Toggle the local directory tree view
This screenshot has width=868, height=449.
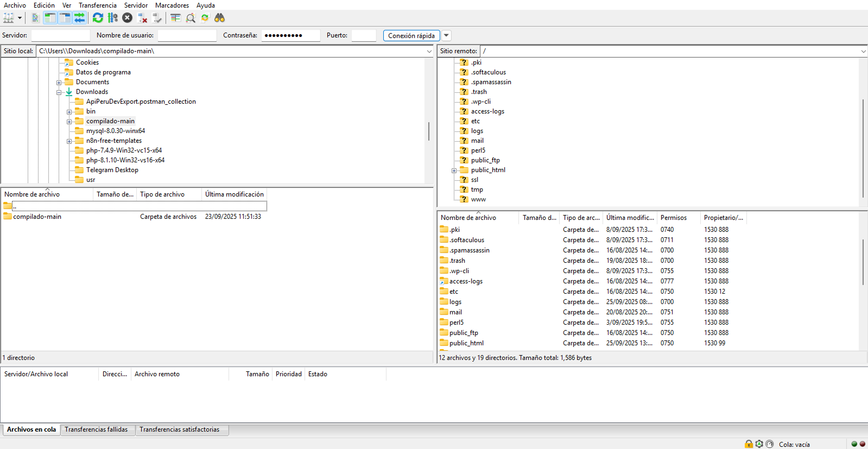(50, 18)
